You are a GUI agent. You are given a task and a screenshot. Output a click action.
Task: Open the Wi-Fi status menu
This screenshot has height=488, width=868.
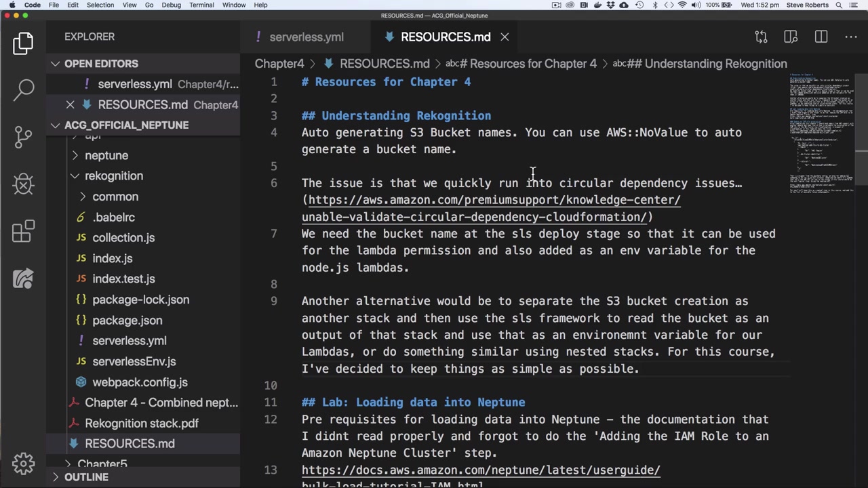tap(682, 5)
